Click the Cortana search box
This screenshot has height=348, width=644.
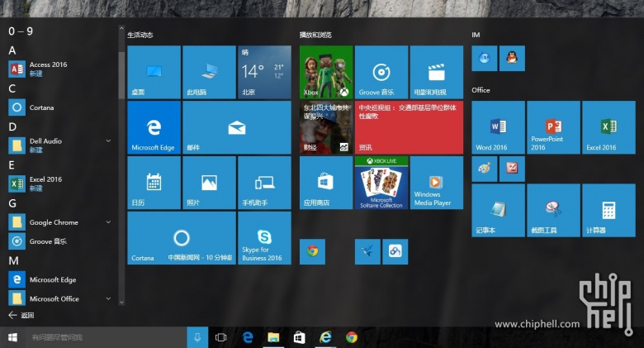(106, 337)
